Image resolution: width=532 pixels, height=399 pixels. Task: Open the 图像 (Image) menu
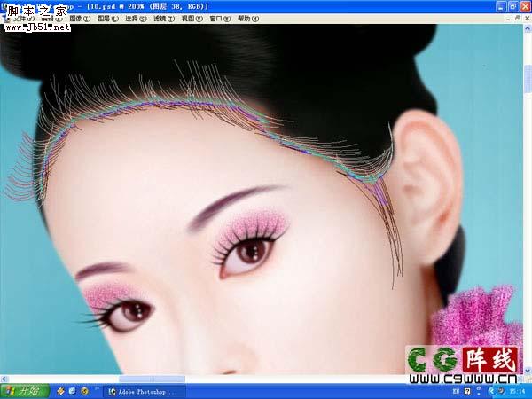[80, 19]
